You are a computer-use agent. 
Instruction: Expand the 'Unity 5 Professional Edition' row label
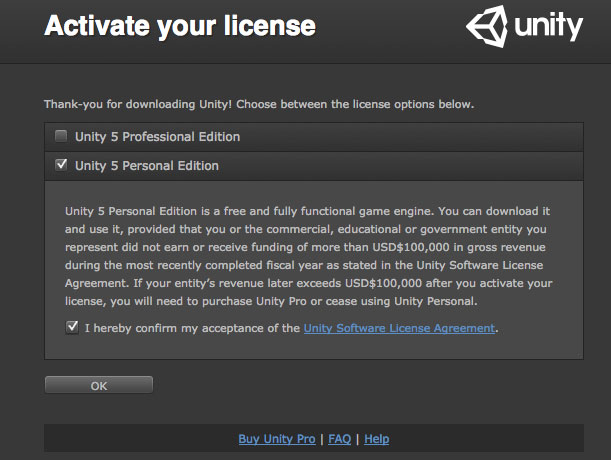(157, 137)
